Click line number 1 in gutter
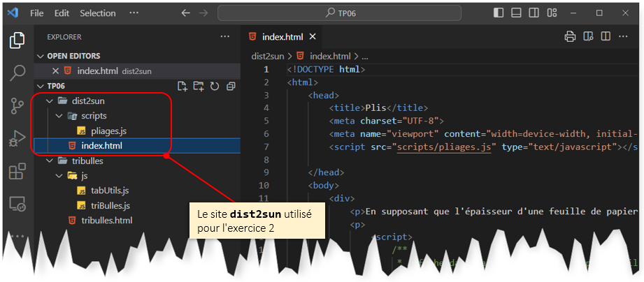 [x=266, y=69]
